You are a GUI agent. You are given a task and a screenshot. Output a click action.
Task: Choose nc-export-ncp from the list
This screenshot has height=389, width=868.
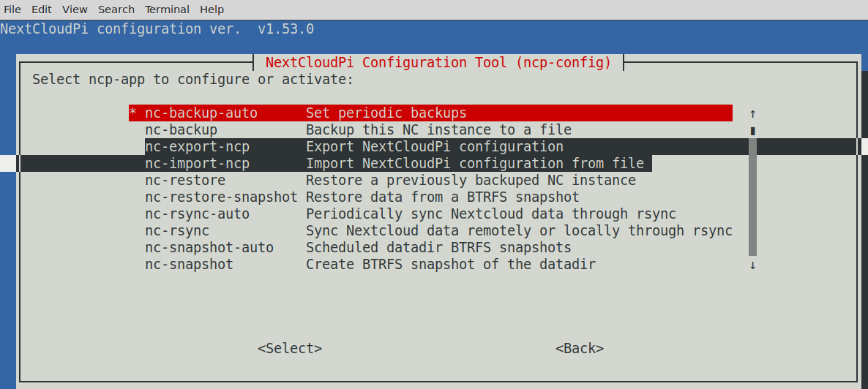point(198,147)
